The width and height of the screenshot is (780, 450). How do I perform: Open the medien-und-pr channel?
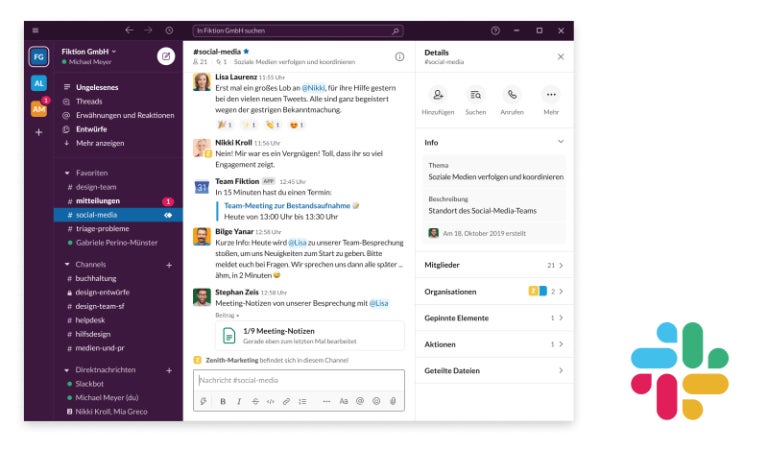(99, 348)
